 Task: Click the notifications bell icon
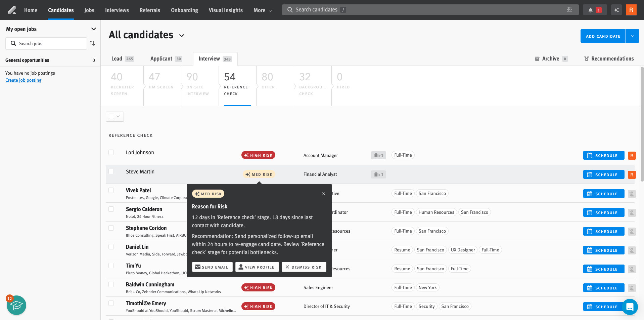(x=590, y=10)
